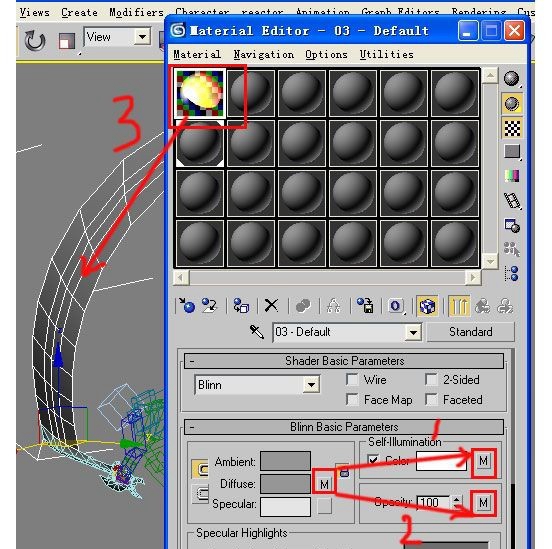Open the 03 - Default material name dropdown
The width and height of the screenshot is (552, 549).
(x=347, y=332)
